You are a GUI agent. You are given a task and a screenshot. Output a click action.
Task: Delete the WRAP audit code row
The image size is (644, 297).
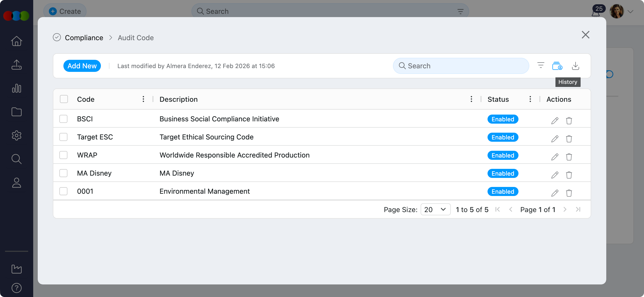click(x=569, y=157)
